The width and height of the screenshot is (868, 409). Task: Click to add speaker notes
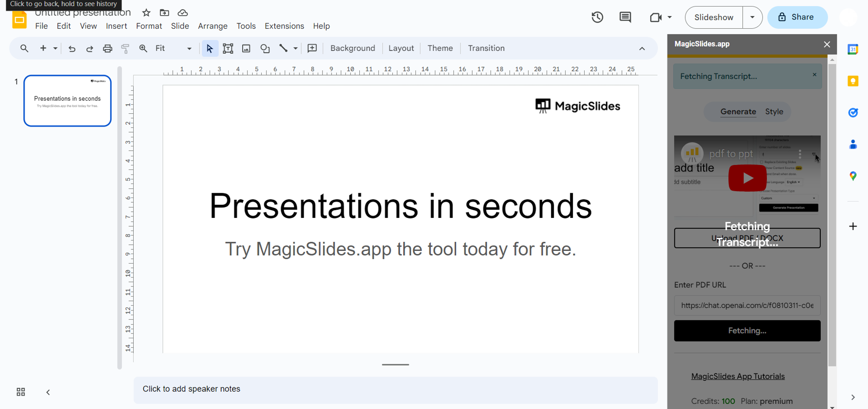pyautogui.click(x=395, y=389)
